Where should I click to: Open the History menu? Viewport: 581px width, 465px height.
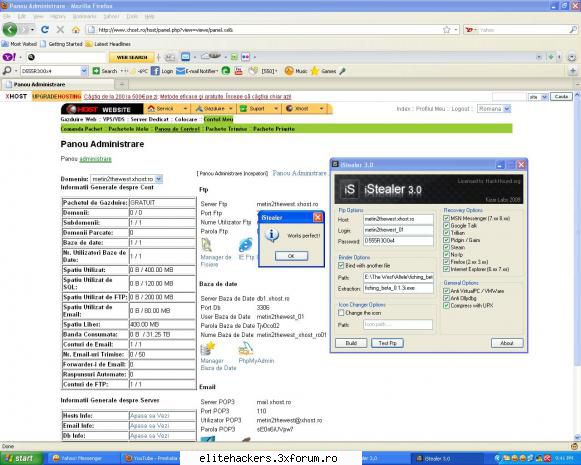pos(57,17)
